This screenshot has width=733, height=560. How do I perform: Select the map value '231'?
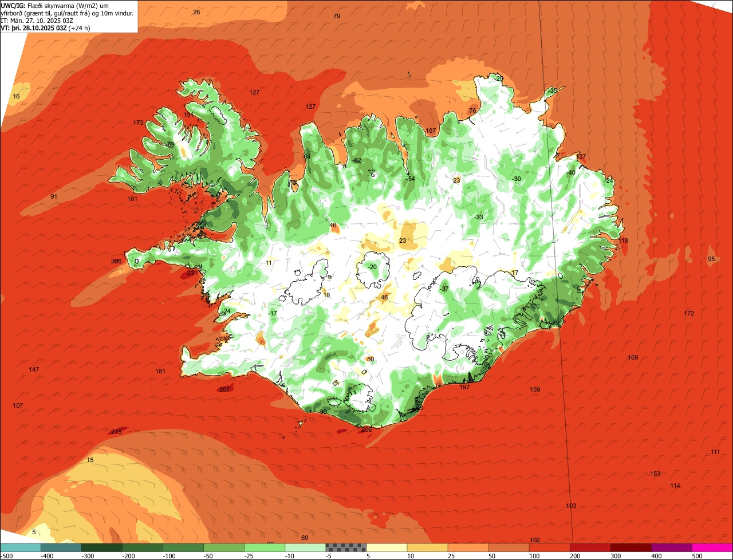(192, 273)
